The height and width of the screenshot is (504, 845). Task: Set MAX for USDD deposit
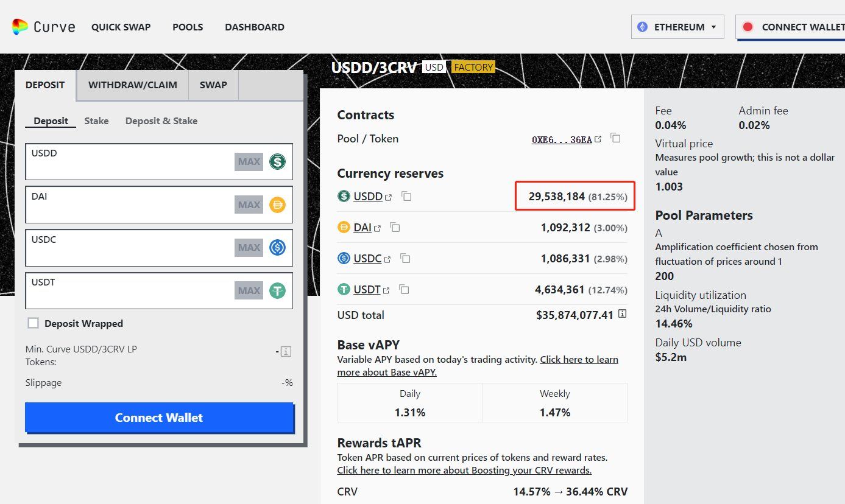(249, 162)
